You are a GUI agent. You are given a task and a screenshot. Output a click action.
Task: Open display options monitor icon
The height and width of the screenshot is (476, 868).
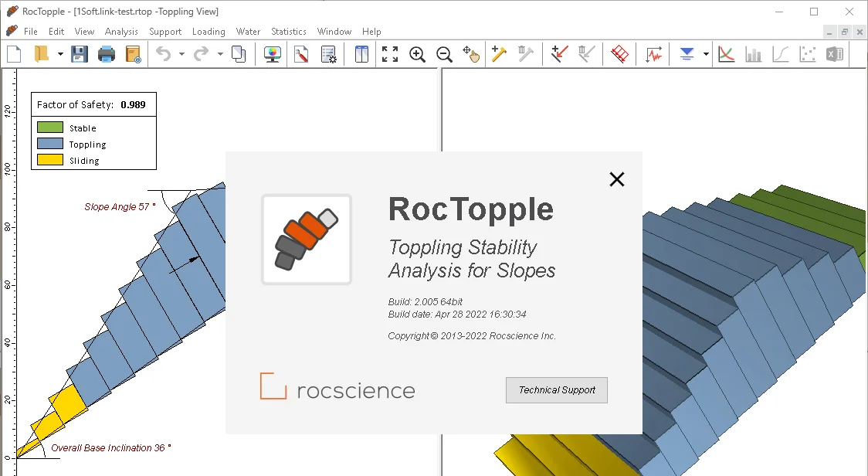click(x=273, y=54)
